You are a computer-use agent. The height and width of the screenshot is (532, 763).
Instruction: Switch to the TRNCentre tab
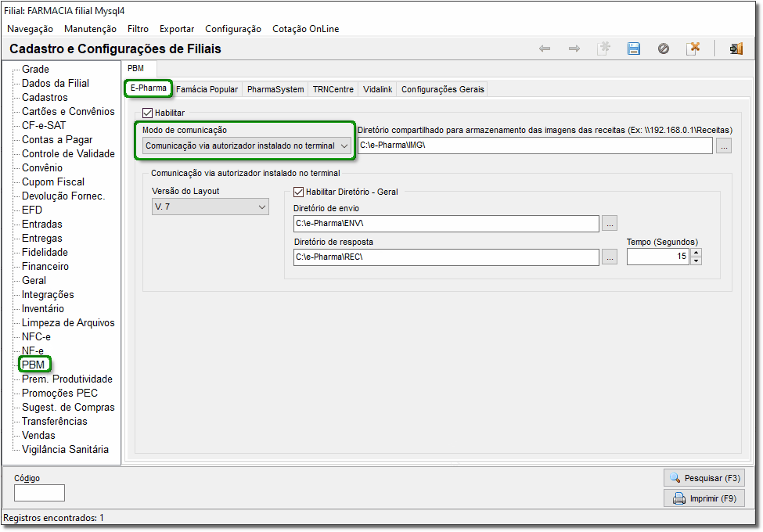pyautogui.click(x=333, y=89)
